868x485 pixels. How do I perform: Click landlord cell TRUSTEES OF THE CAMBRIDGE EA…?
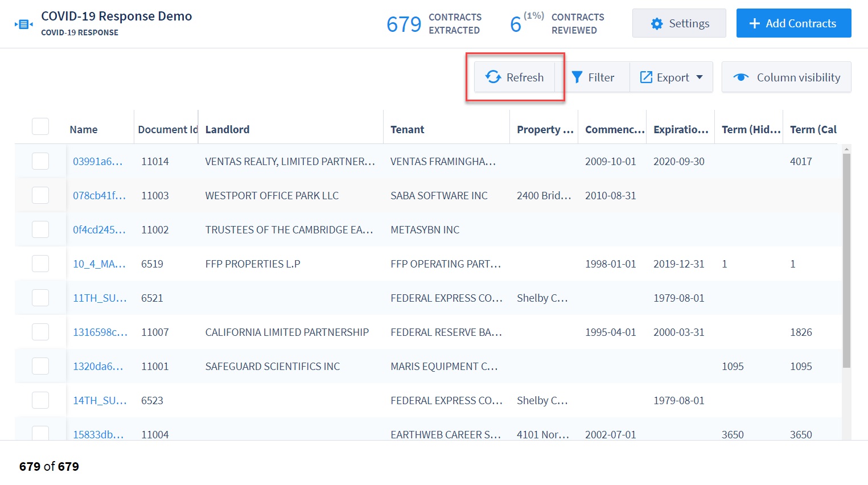click(x=289, y=229)
